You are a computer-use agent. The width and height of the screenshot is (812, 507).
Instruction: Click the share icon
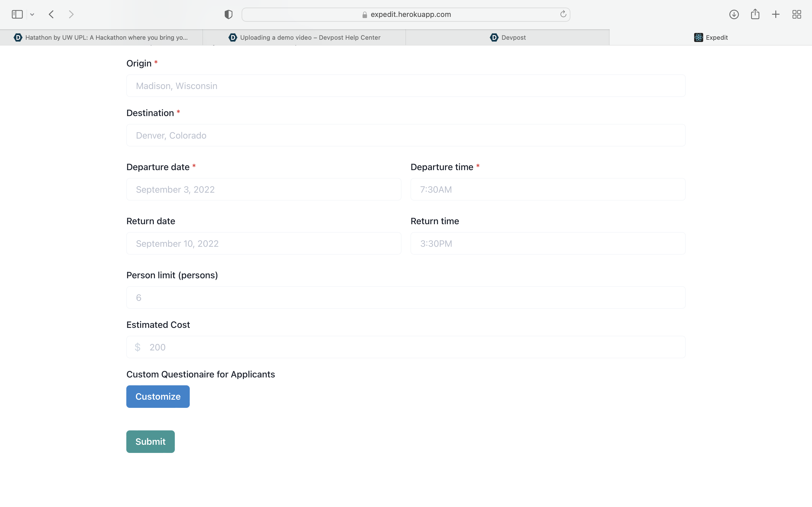click(x=755, y=14)
